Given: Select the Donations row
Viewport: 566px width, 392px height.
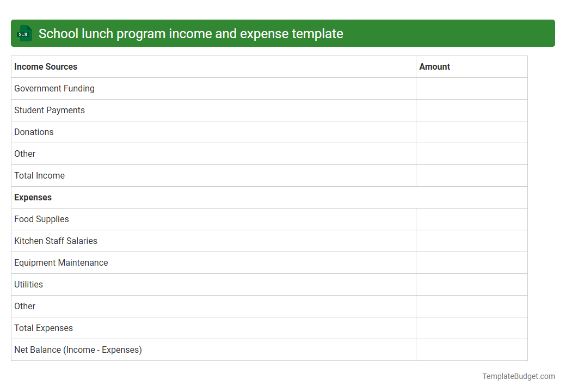Looking at the screenshot, I should click(x=34, y=132).
